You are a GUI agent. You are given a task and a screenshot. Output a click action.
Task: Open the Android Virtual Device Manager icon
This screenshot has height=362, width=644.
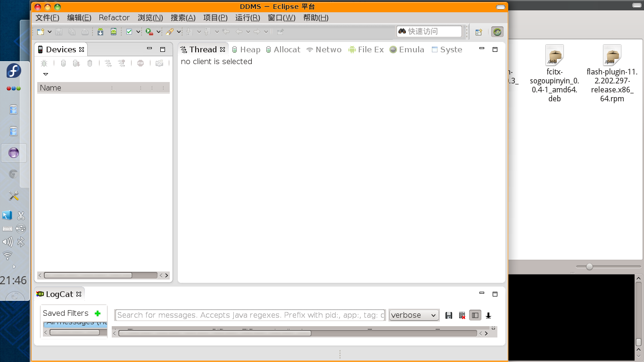114,32
